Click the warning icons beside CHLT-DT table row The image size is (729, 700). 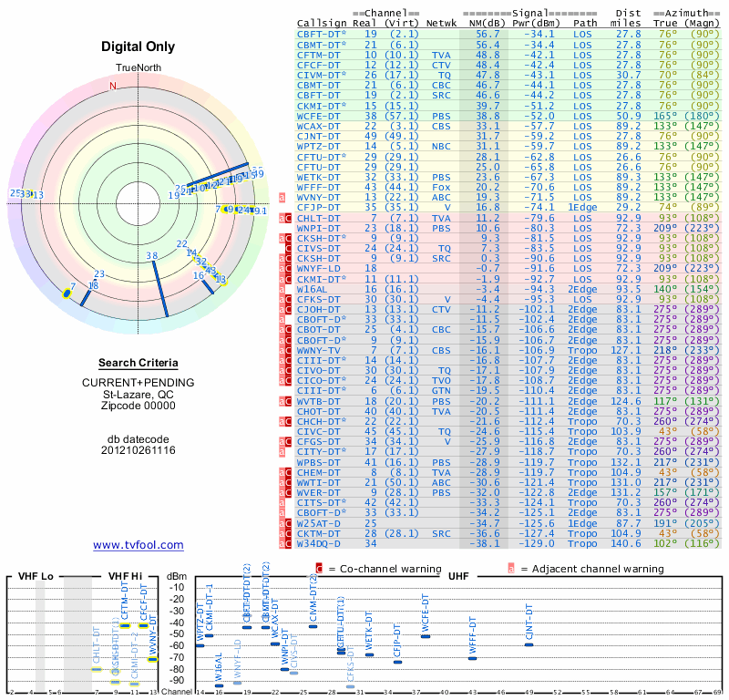click(x=285, y=218)
